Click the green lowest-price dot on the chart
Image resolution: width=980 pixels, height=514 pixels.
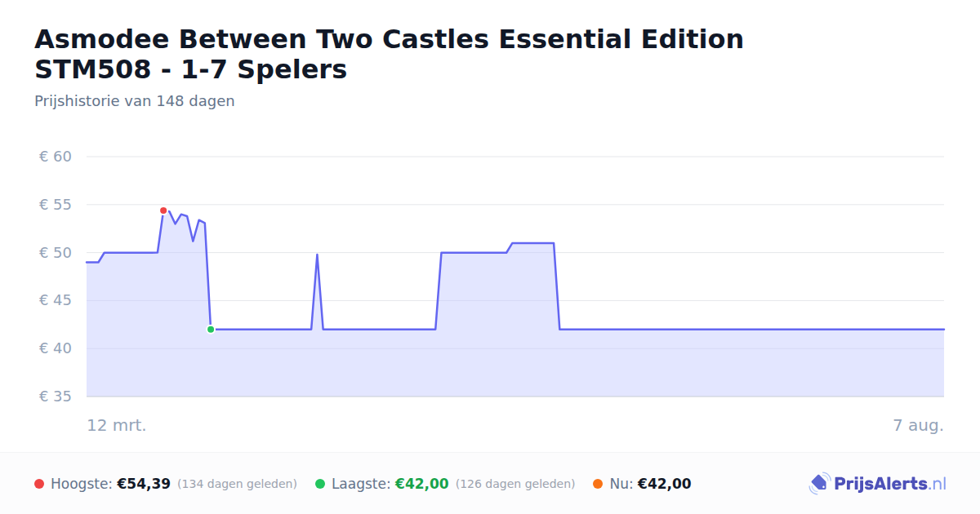point(211,330)
